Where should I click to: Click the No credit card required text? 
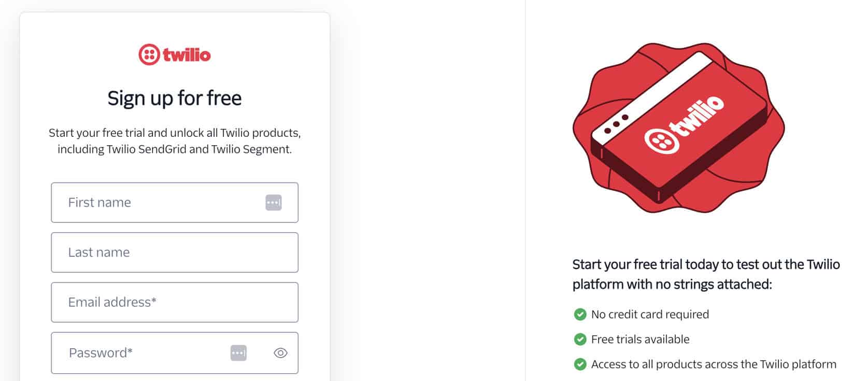(650, 315)
